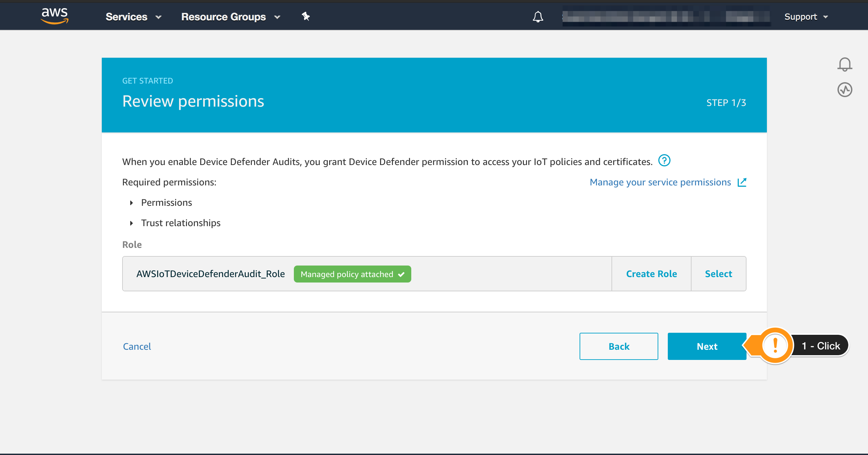
Task: Expand the Trust relationships section
Action: (x=175, y=223)
